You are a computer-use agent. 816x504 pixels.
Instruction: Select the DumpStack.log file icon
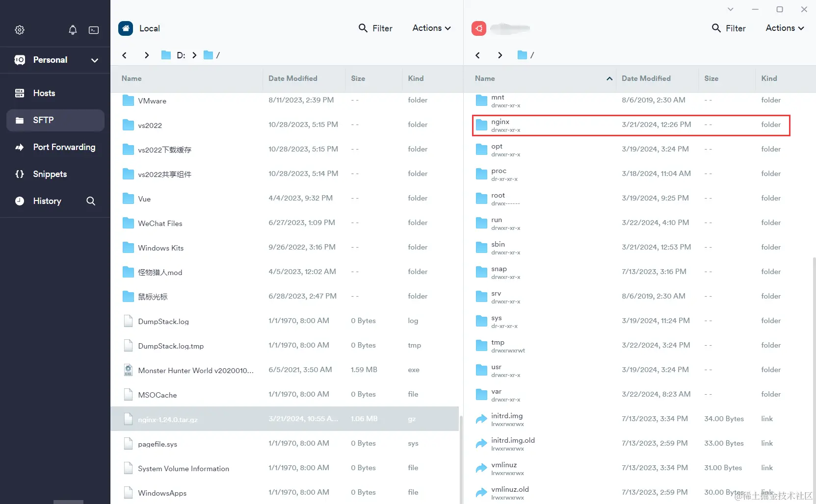click(128, 321)
